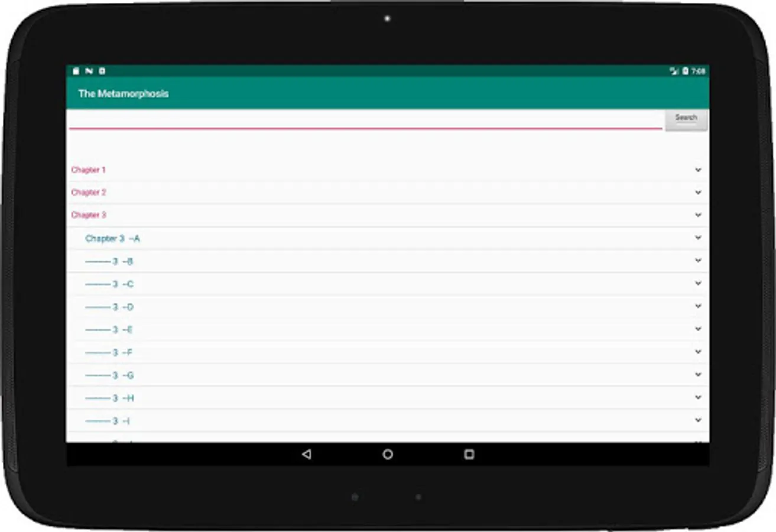Open section 3 –D

tap(388, 307)
